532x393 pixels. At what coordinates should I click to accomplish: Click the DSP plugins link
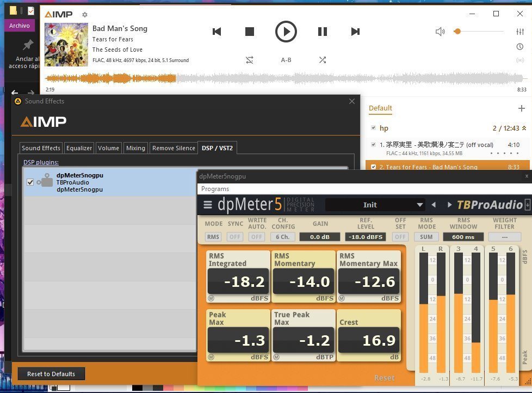[41, 162]
